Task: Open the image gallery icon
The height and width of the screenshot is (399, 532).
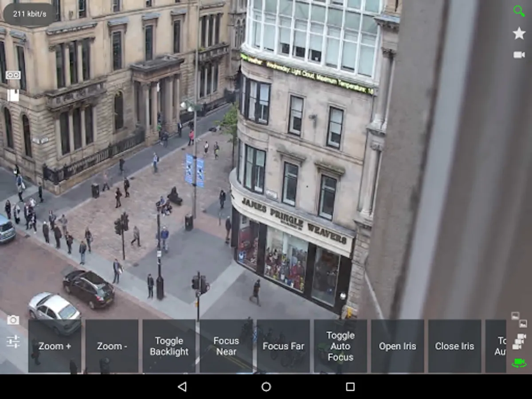Action: point(519,320)
